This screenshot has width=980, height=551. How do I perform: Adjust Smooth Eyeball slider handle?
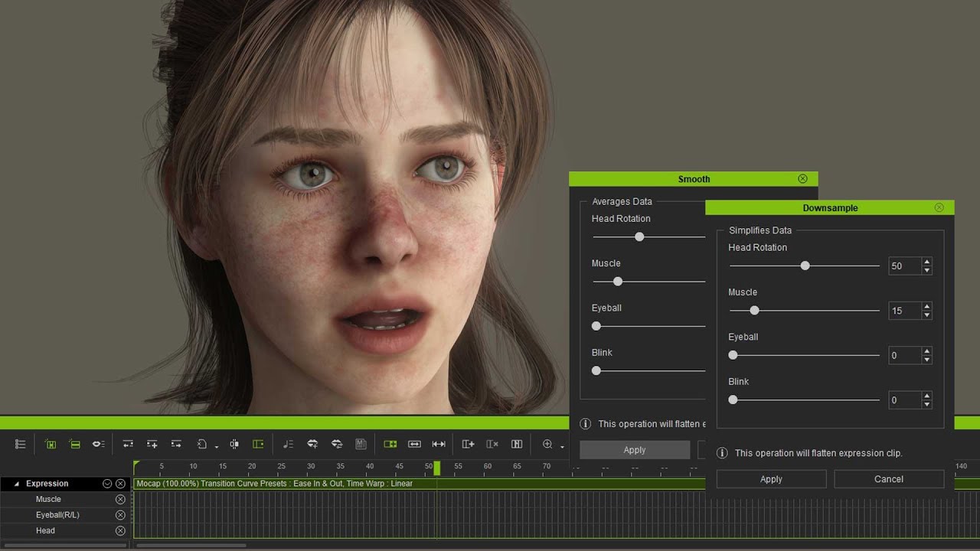(x=596, y=326)
